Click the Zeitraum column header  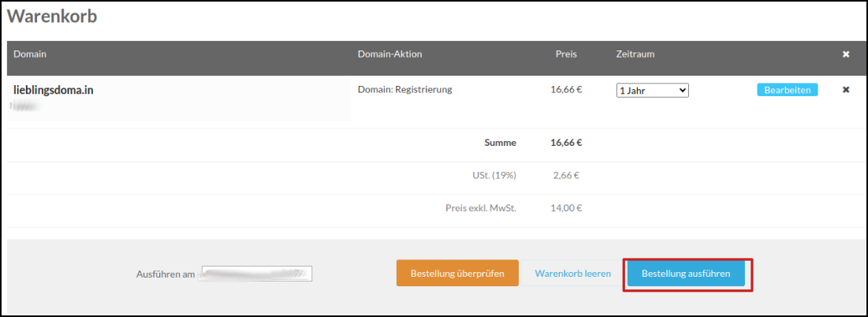coord(635,54)
